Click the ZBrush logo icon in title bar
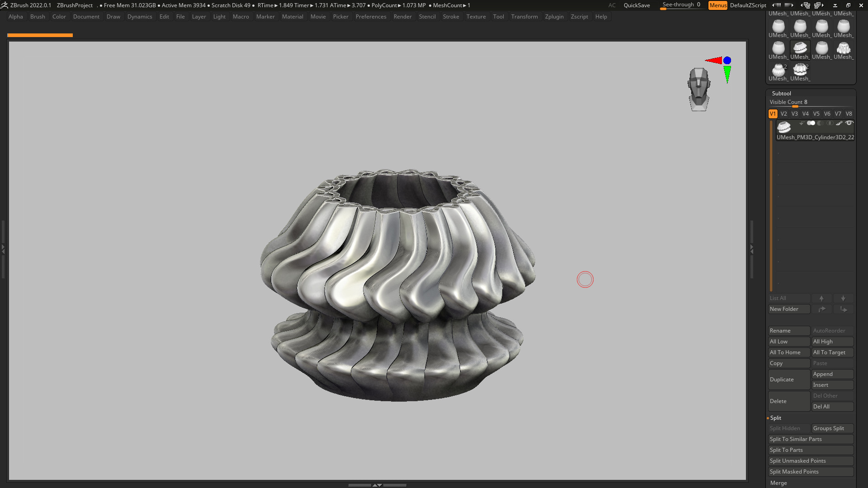 click(x=5, y=5)
